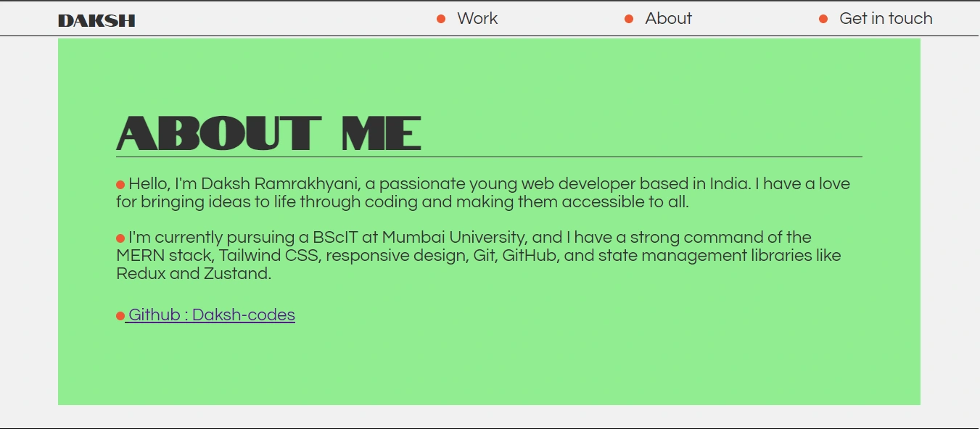Click the orange bullet before the Hello paragraph
The width and height of the screenshot is (980, 429).
120,186
